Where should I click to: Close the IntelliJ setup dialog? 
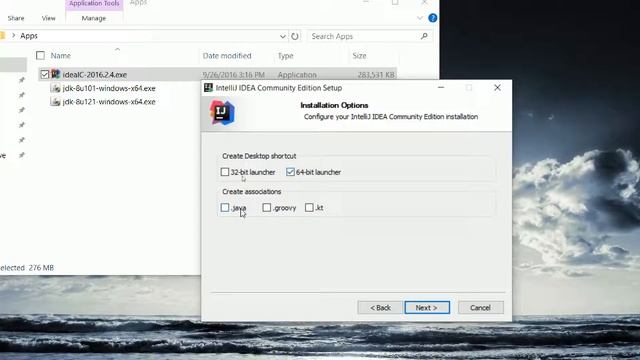(497, 87)
